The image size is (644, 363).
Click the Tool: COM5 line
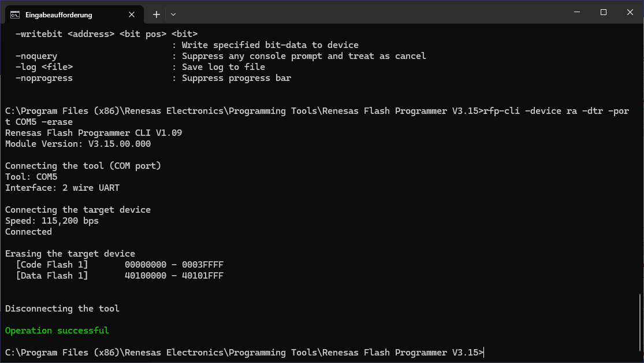coord(31,176)
